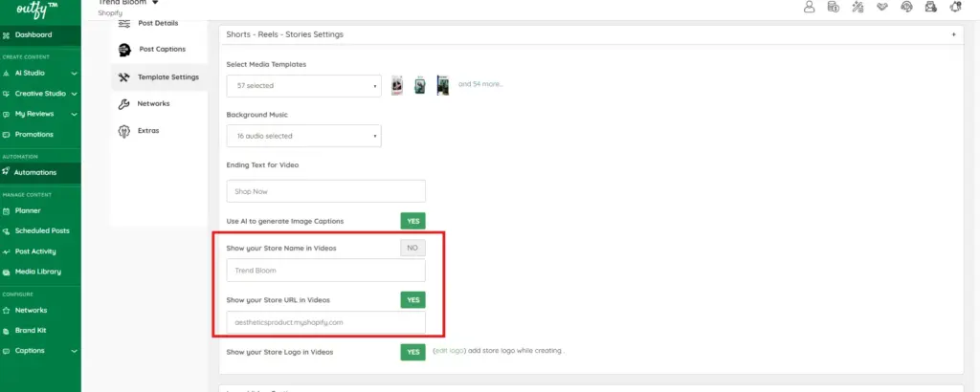Click the Media Library icon in sidebar

click(x=7, y=272)
